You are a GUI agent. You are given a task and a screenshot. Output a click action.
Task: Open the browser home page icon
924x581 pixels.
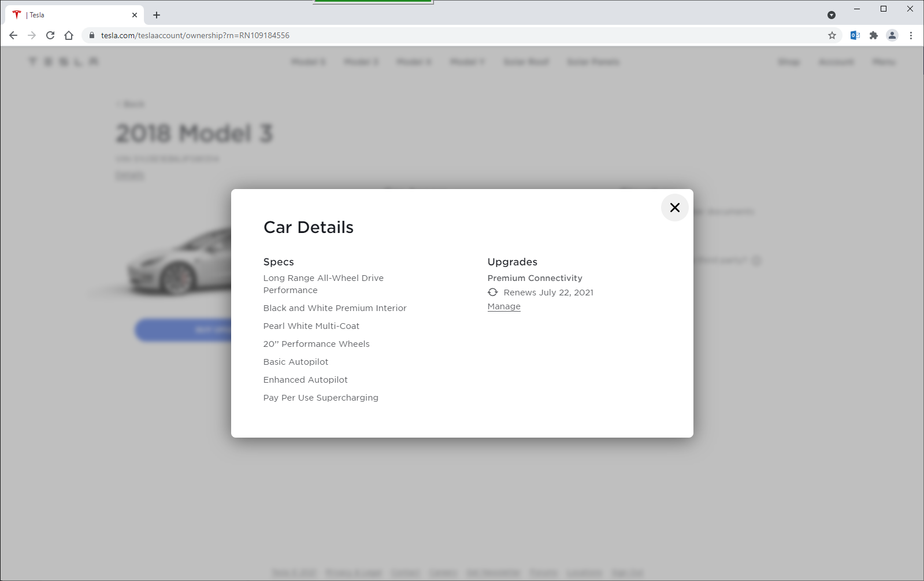[x=69, y=35]
